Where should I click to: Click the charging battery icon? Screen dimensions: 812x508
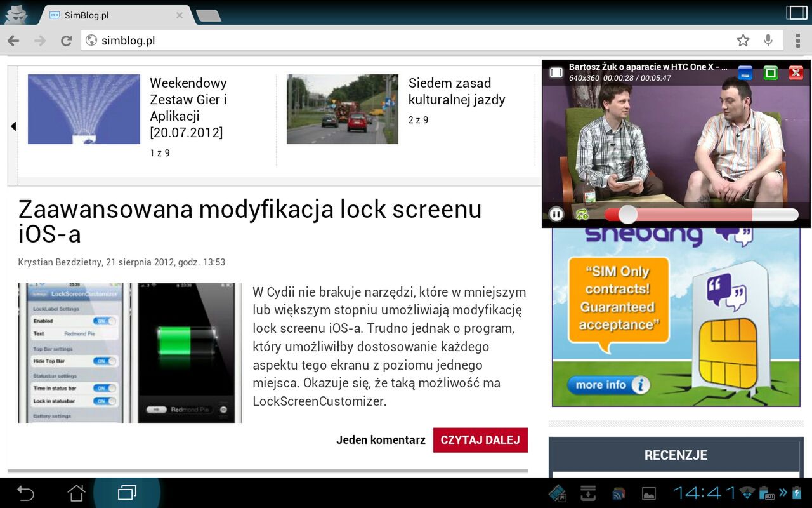(x=797, y=493)
